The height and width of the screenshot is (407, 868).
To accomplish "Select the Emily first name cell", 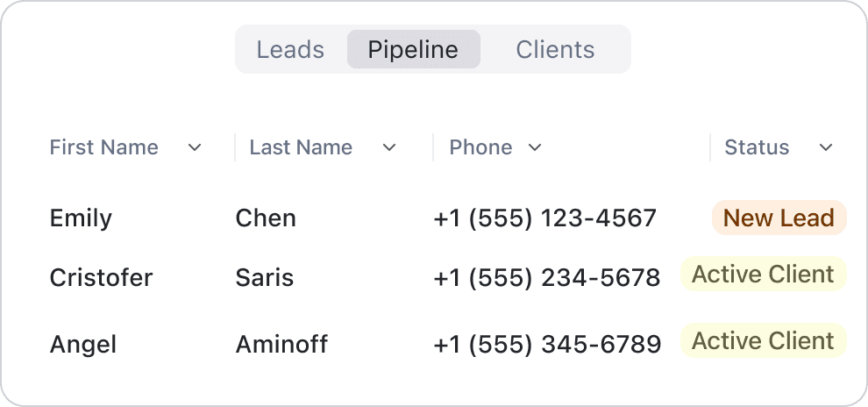I will [x=81, y=218].
